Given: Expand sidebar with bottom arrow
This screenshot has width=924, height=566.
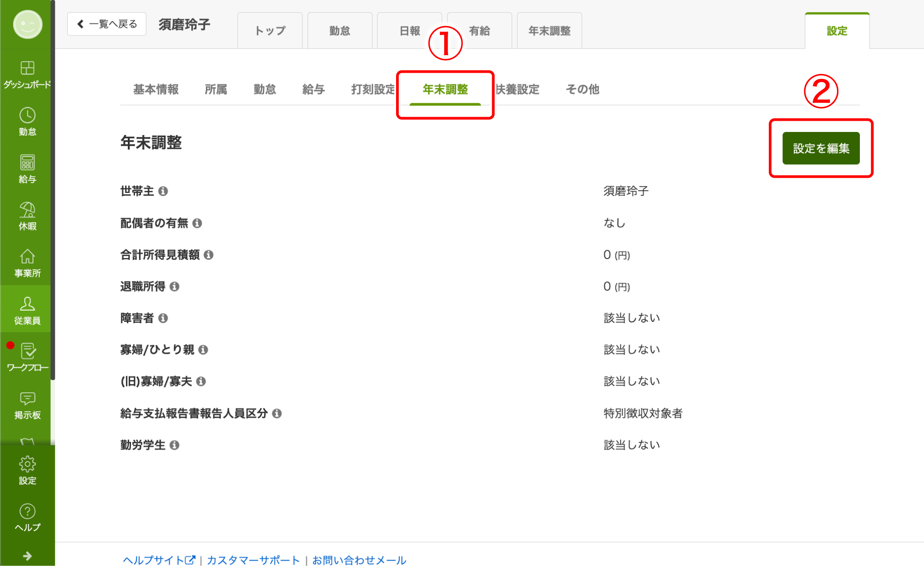Looking at the screenshot, I should pos(27,556).
